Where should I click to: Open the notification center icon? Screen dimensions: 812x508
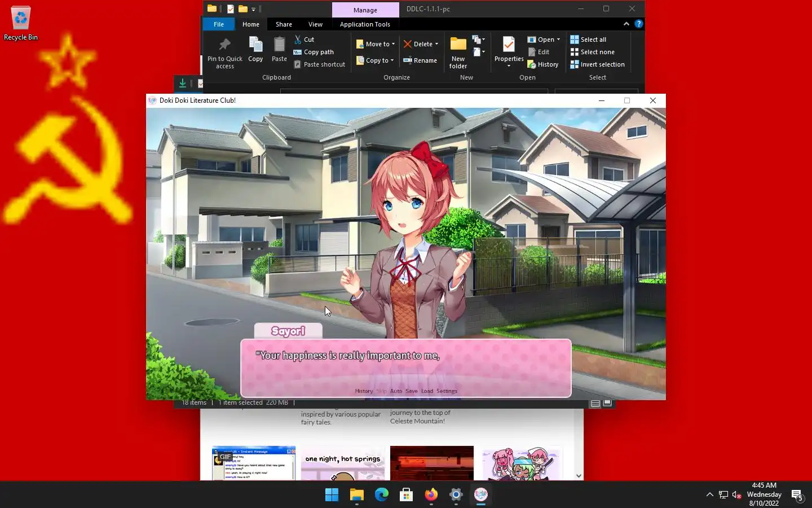click(797, 495)
